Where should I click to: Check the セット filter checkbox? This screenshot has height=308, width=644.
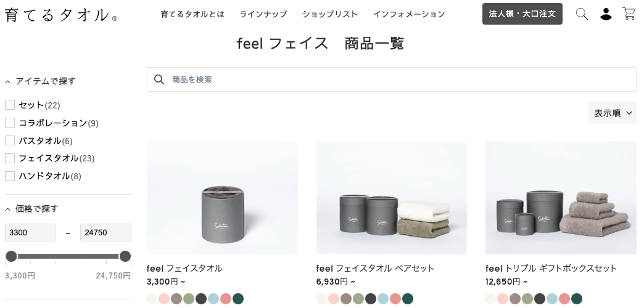coord(10,105)
